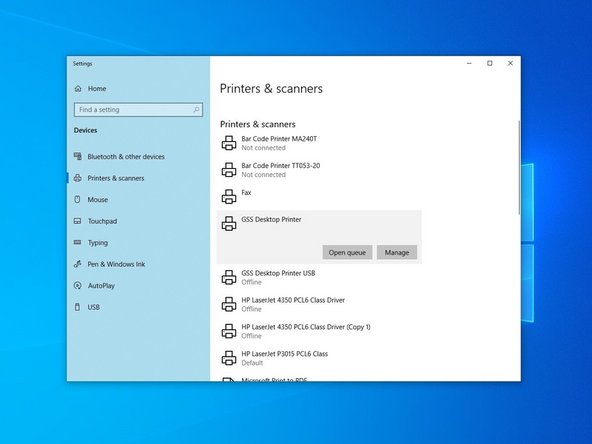Select the Fax device entry

click(x=246, y=193)
